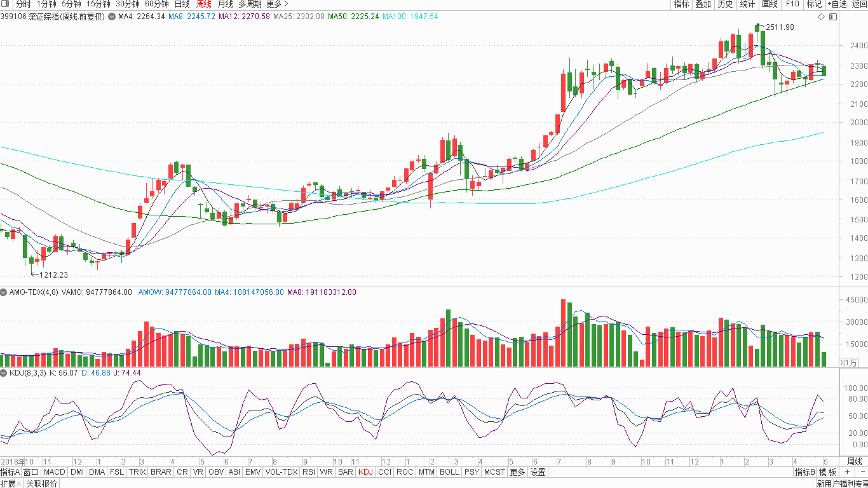Screen dimensions: 868x488
Task: Click the 模板 template button
Action: click(828, 472)
